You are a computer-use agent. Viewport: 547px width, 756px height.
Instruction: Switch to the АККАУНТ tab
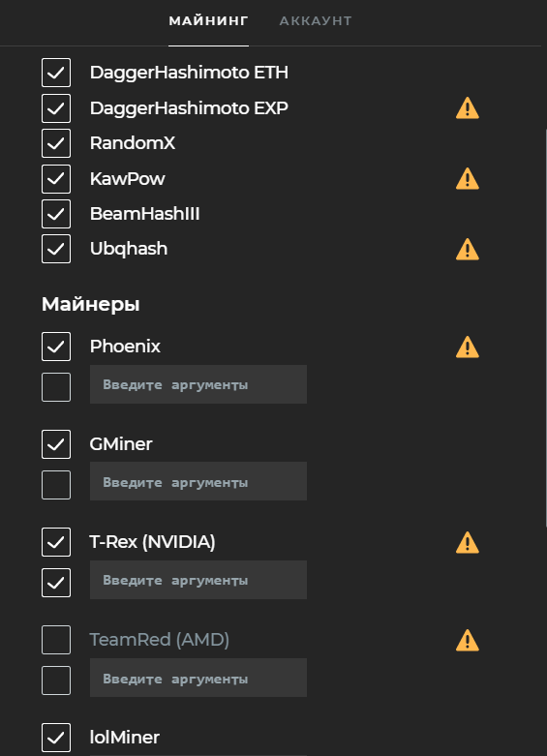pyautogui.click(x=316, y=21)
